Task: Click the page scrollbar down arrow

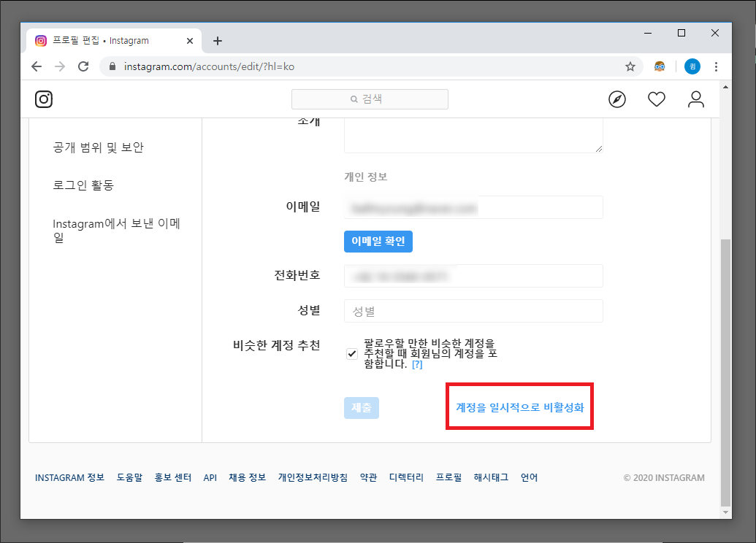Action: click(725, 512)
